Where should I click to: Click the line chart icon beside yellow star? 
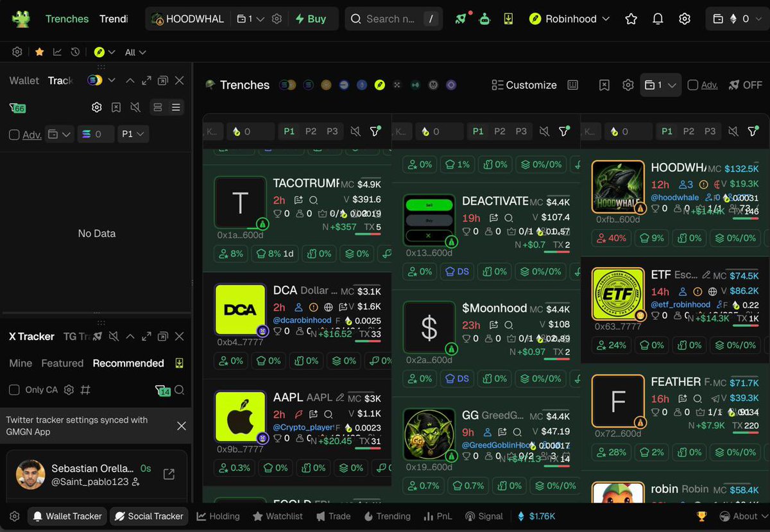(57, 52)
